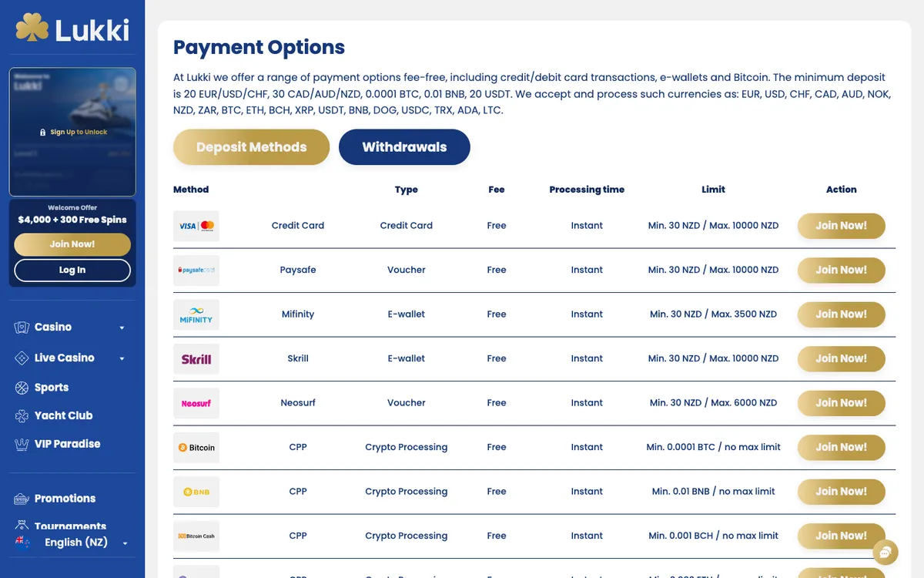Expand the Casino menu arrow

pyautogui.click(x=122, y=328)
